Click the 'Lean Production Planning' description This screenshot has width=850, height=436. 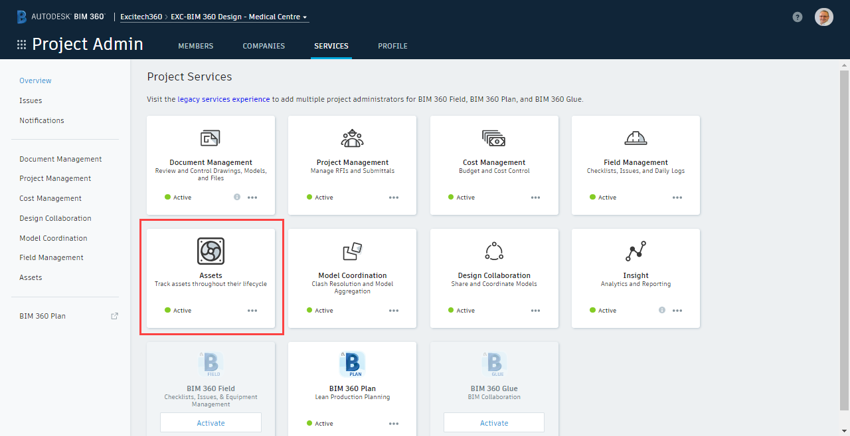point(352,397)
